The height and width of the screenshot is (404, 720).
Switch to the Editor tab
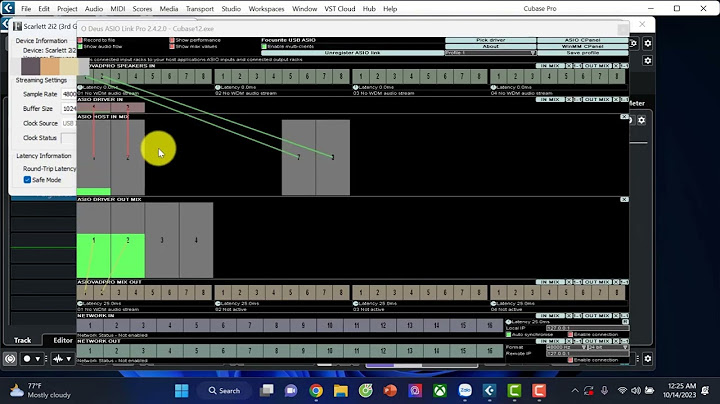(63, 340)
